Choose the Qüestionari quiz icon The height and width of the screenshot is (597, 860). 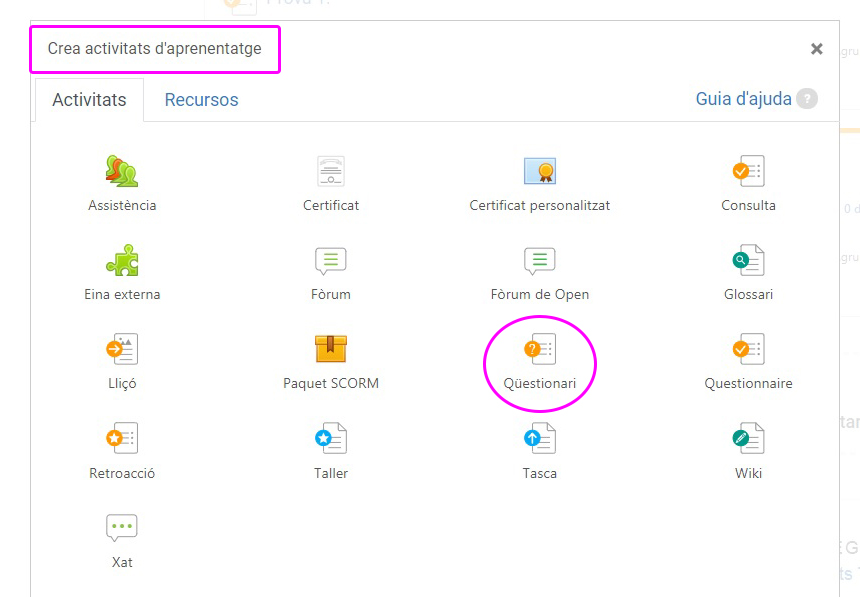pyautogui.click(x=540, y=349)
